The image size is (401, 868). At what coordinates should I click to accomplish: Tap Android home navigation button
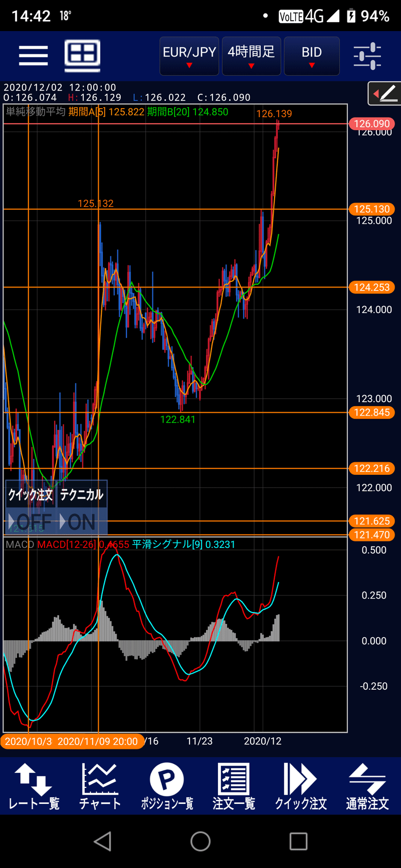click(x=200, y=841)
